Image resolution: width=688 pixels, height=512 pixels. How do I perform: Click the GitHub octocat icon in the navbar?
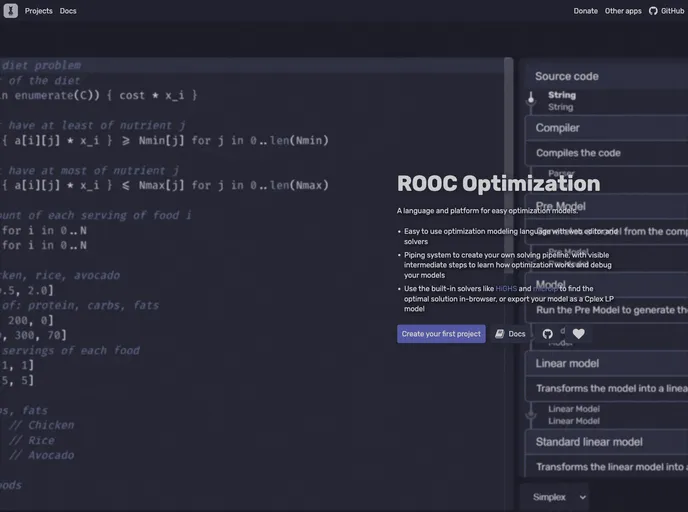(x=653, y=11)
